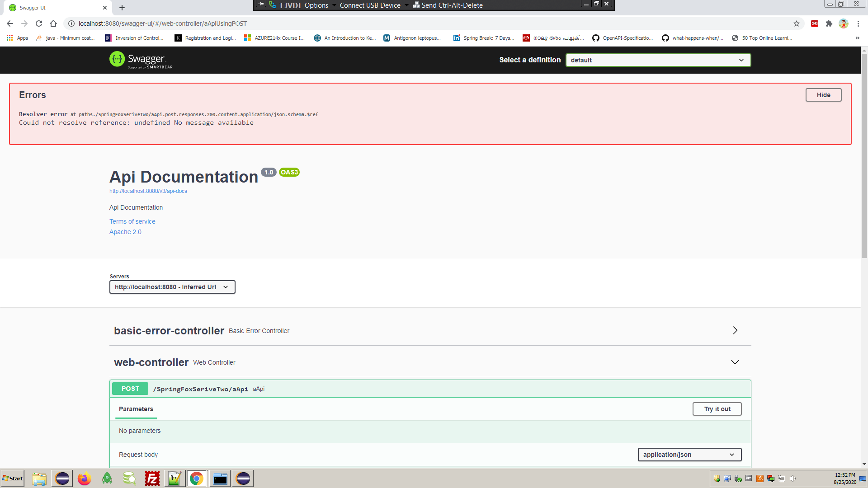This screenshot has width=868, height=488.
Task: Open the '50 Top Online Learni...' bookmark
Action: pos(762,38)
